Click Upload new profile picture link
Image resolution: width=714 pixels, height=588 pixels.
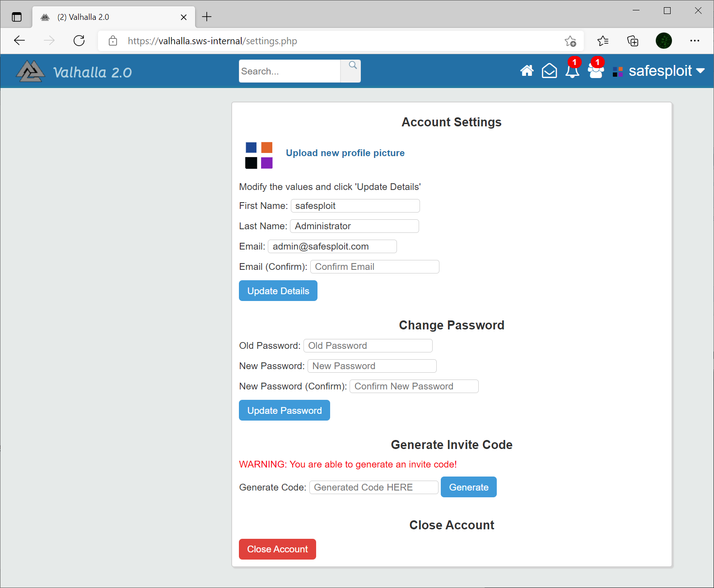click(x=345, y=153)
